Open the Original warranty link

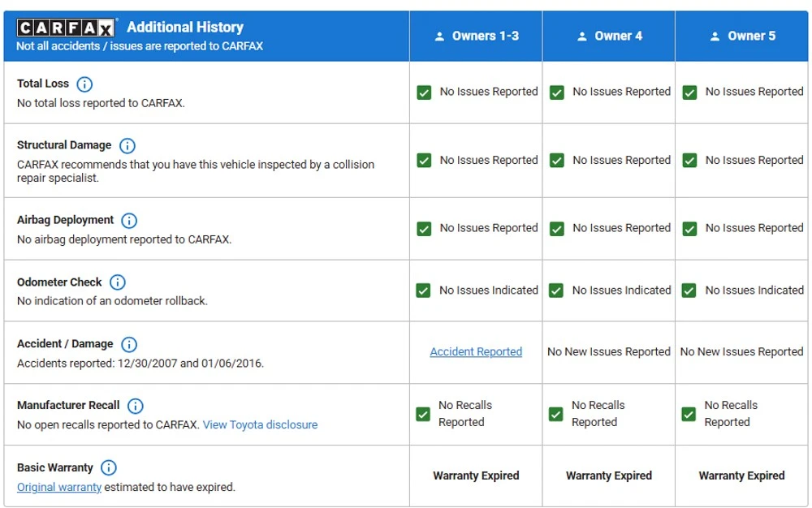[59, 488]
